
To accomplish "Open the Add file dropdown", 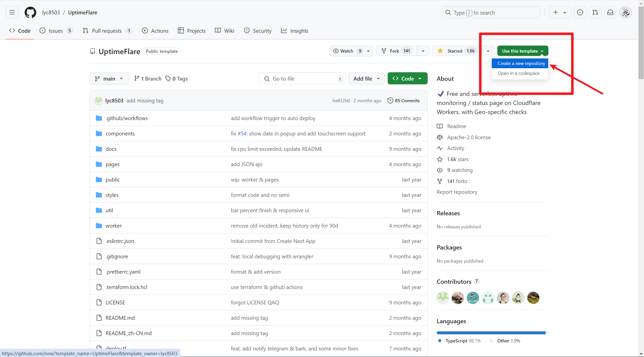I will point(366,79).
